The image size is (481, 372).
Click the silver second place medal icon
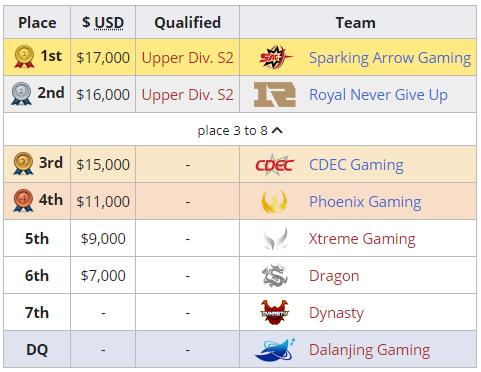[21, 94]
